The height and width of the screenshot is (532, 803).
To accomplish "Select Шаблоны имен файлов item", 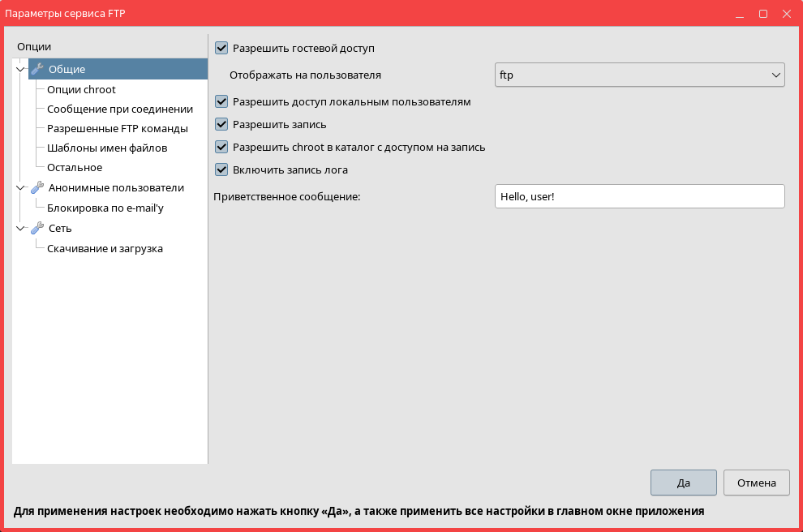I will [x=107, y=148].
